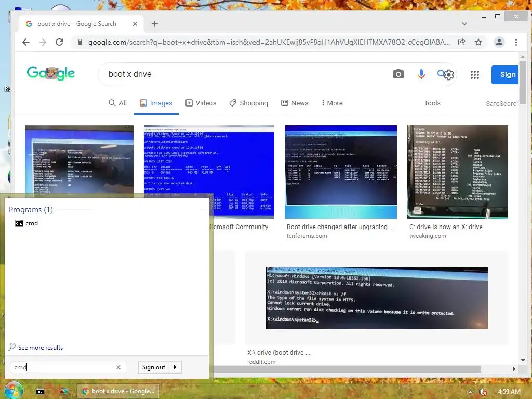Click 'X:\ drive (boot drive ...' title
The height and width of the screenshot is (399, 532).
tap(279, 353)
